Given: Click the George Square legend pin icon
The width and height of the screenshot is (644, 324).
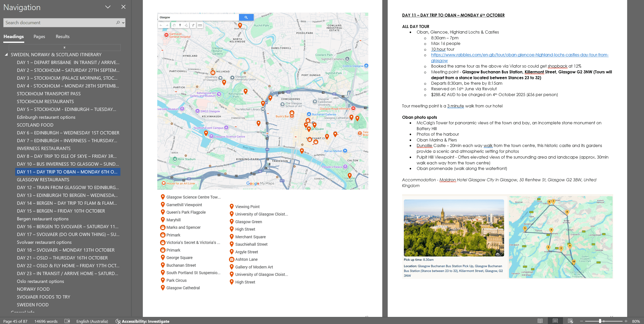Looking at the screenshot, I should pyautogui.click(x=163, y=257).
